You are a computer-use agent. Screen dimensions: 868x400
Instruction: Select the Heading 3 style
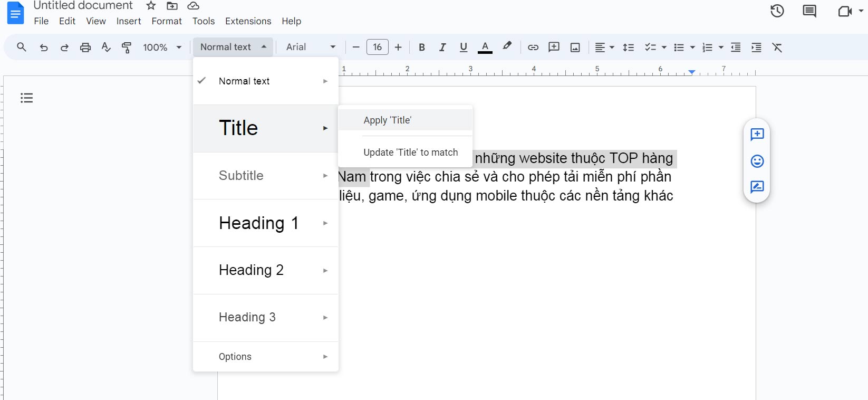tap(266, 317)
